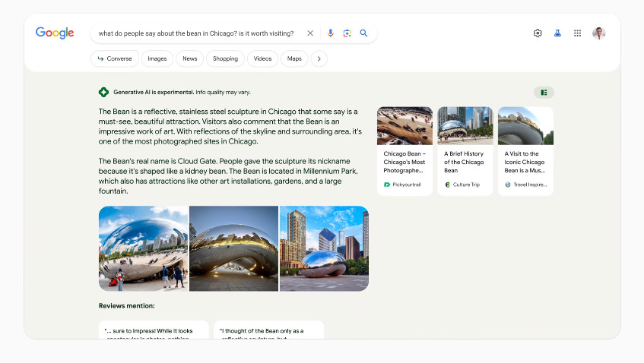Open Google apps grid icon
The image size is (644, 363).
577,33
